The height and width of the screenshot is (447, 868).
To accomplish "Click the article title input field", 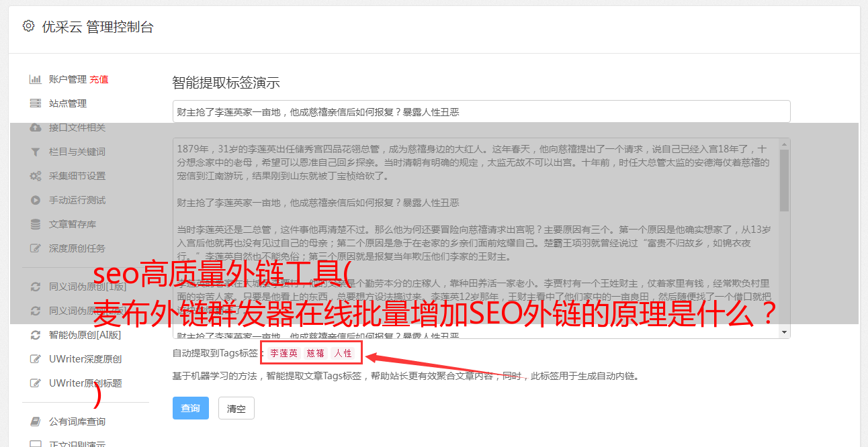I will pos(481,111).
